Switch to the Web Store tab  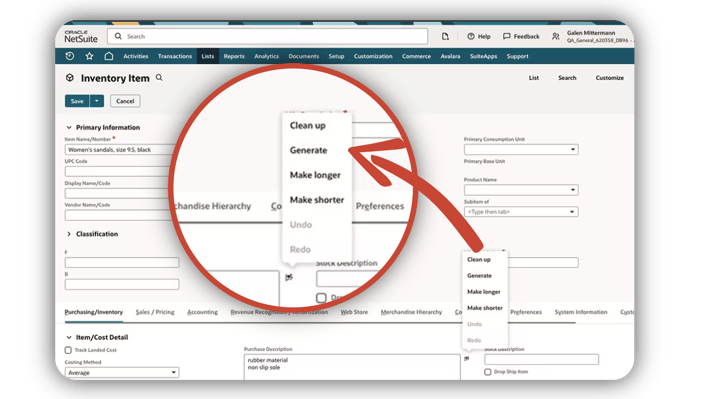354,312
